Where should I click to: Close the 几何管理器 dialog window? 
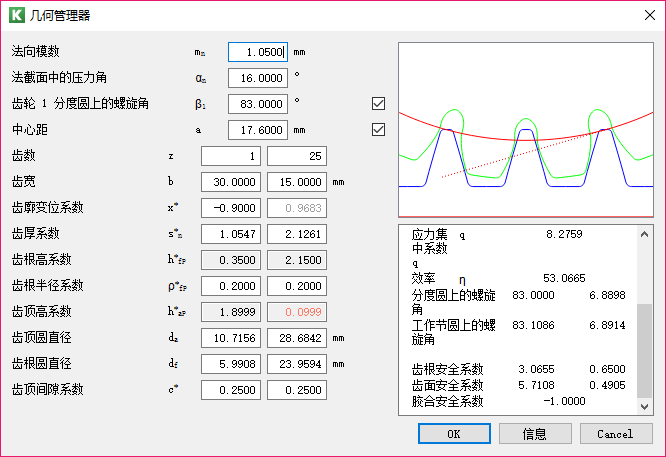pyautogui.click(x=649, y=15)
